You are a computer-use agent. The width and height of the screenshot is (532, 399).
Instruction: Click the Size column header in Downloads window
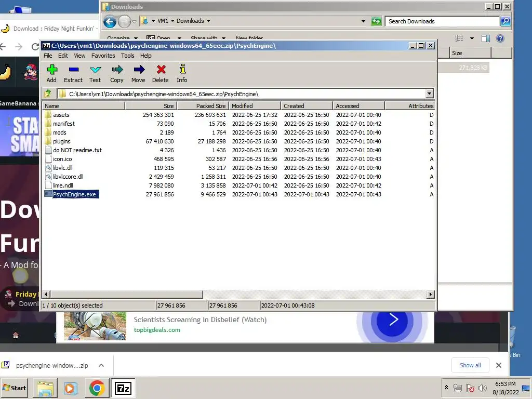coord(470,53)
